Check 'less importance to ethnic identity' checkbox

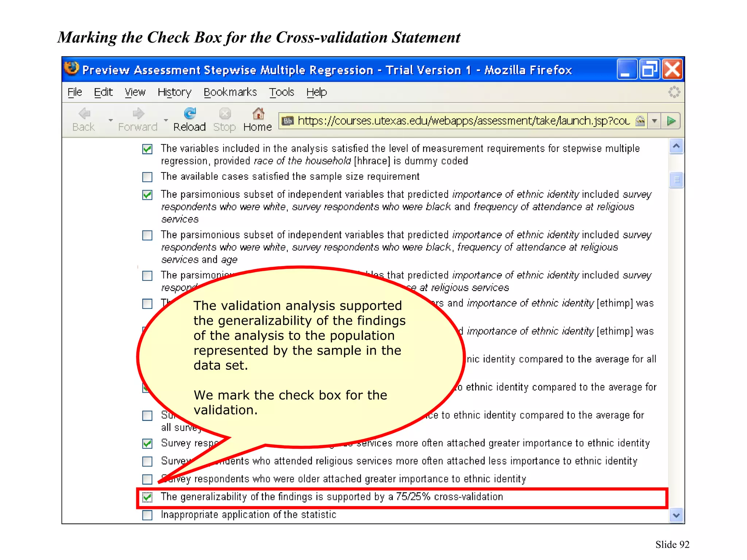tap(147, 462)
